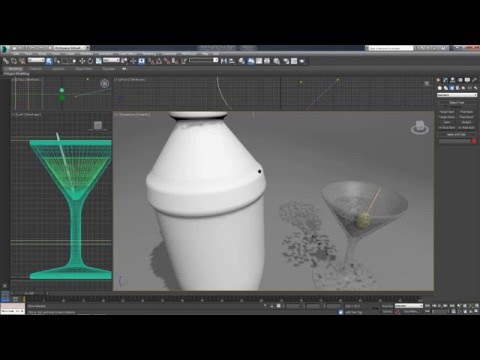Click the Use Pivot Point Center icon

(124, 61)
